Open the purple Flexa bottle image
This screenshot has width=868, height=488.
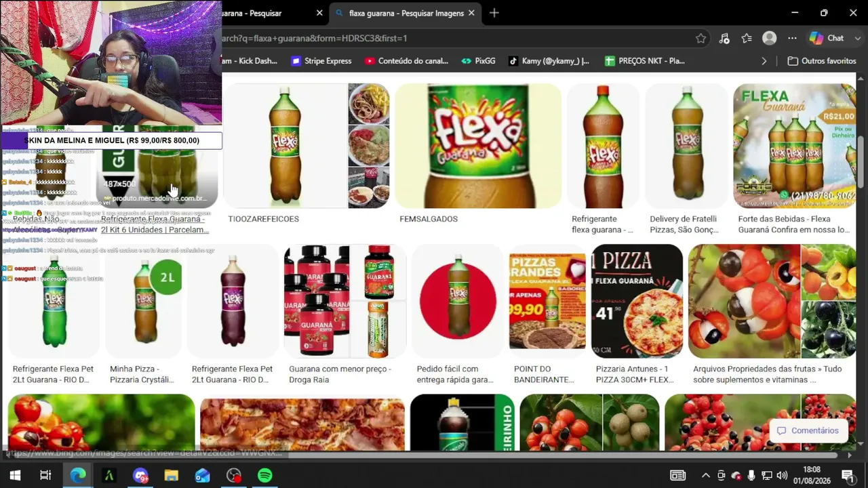pyautogui.click(x=233, y=301)
